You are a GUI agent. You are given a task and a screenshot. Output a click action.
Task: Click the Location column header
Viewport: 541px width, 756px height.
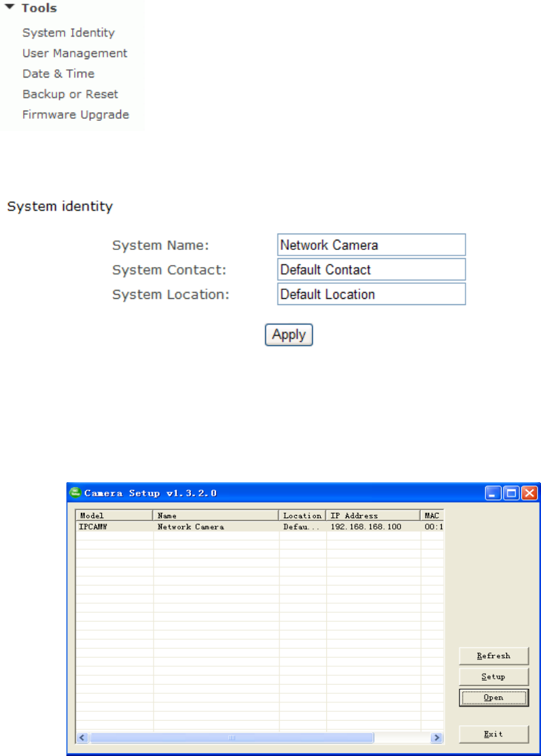click(302, 516)
